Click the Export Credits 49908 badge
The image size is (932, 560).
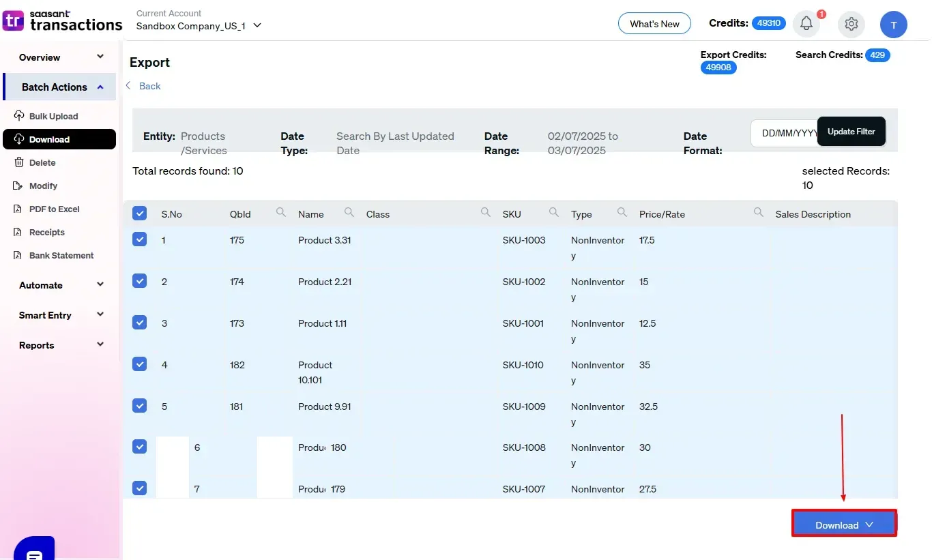pyautogui.click(x=718, y=68)
